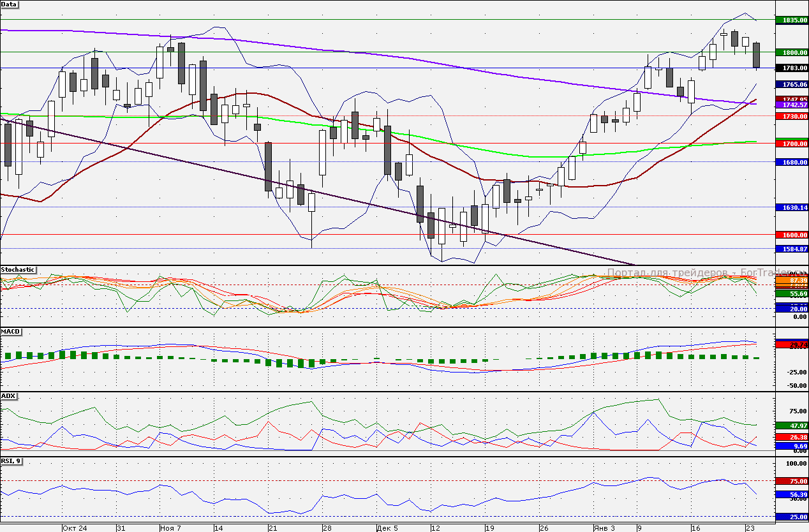Click the RSI 56.39 value tag
Viewport: 809px width, 532px height.
pyautogui.click(x=792, y=494)
